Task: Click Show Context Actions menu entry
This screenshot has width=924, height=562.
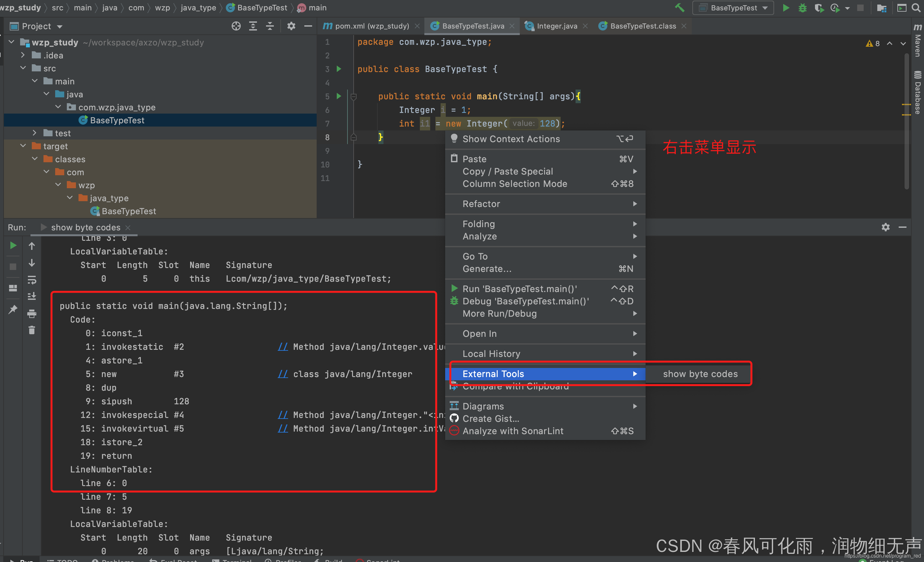Action: tap(511, 139)
